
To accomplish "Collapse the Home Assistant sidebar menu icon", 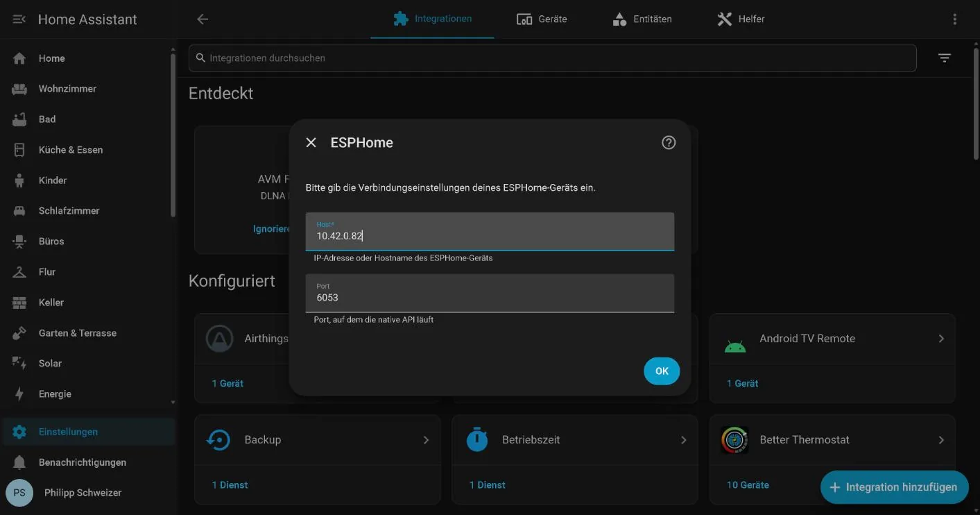I will click(x=19, y=19).
